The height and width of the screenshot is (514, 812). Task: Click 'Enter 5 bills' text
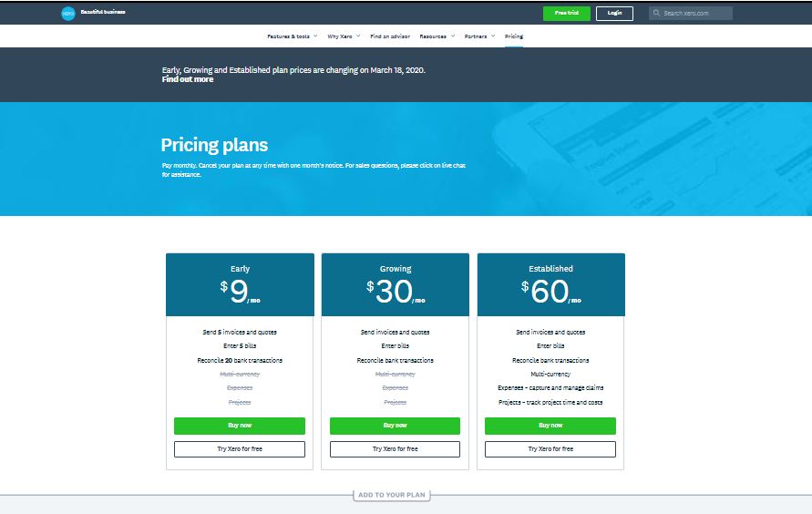[x=240, y=345]
